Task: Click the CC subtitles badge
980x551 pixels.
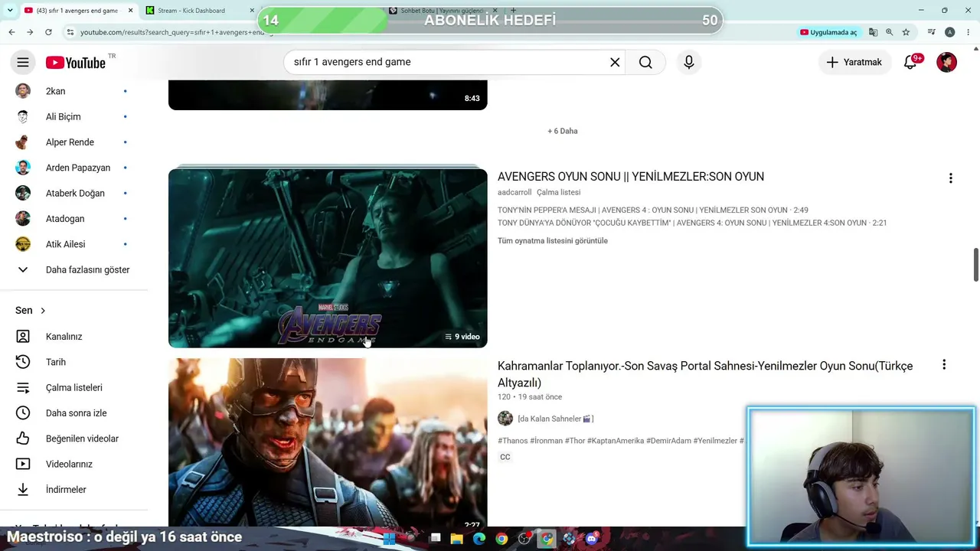Action: pyautogui.click(x=505, y=457)
